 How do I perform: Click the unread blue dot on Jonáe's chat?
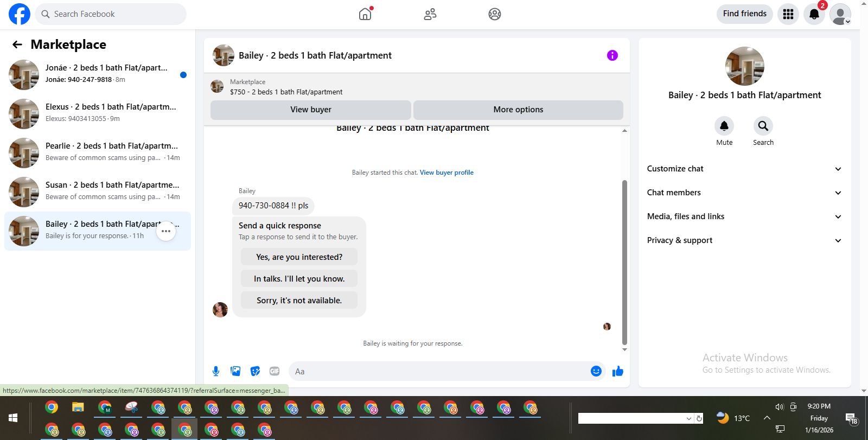pos(183,75)
